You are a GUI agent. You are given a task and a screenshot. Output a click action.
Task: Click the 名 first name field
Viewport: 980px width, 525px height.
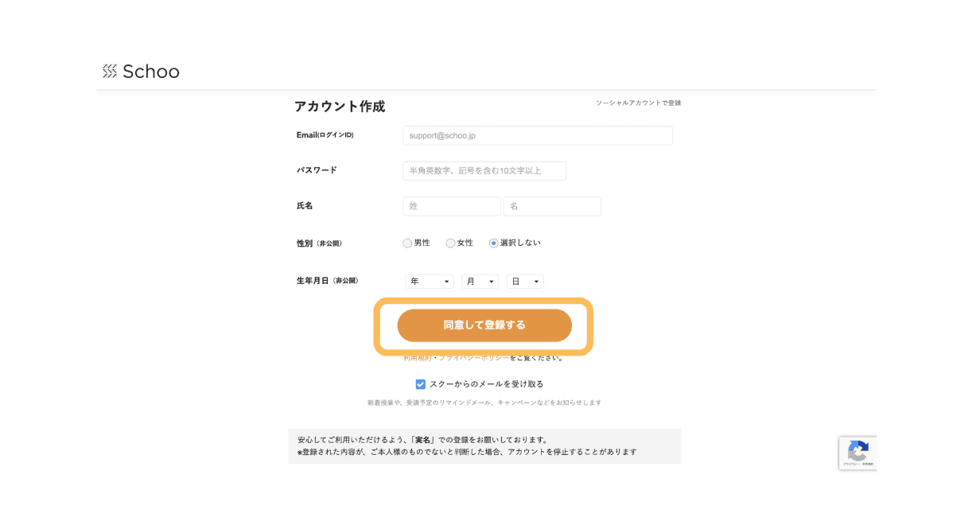[552, 207]
